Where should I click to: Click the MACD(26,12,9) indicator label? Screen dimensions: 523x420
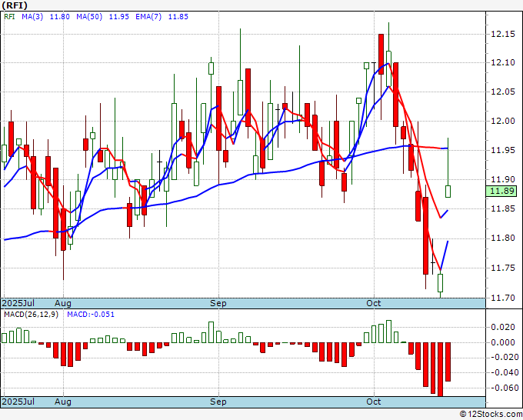point(31,315)
